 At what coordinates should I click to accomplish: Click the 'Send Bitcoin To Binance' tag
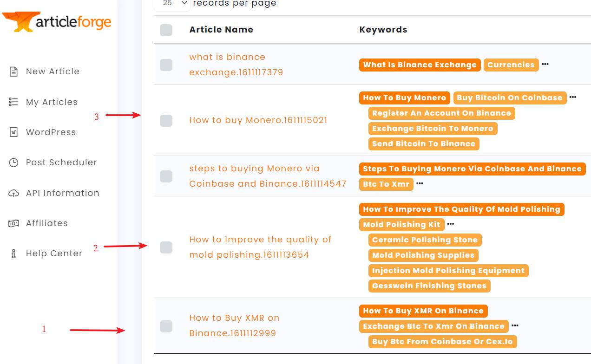424,144
